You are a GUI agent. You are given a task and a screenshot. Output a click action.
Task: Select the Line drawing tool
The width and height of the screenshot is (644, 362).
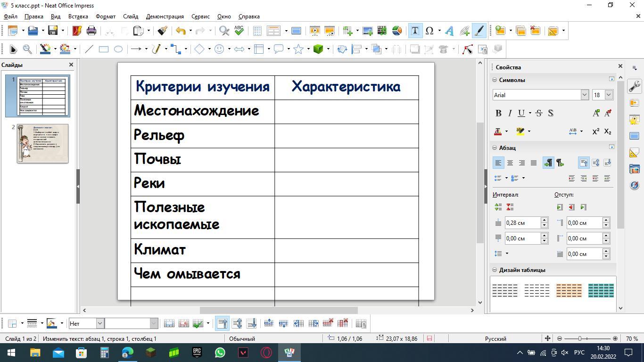click(x=89, y=49)
